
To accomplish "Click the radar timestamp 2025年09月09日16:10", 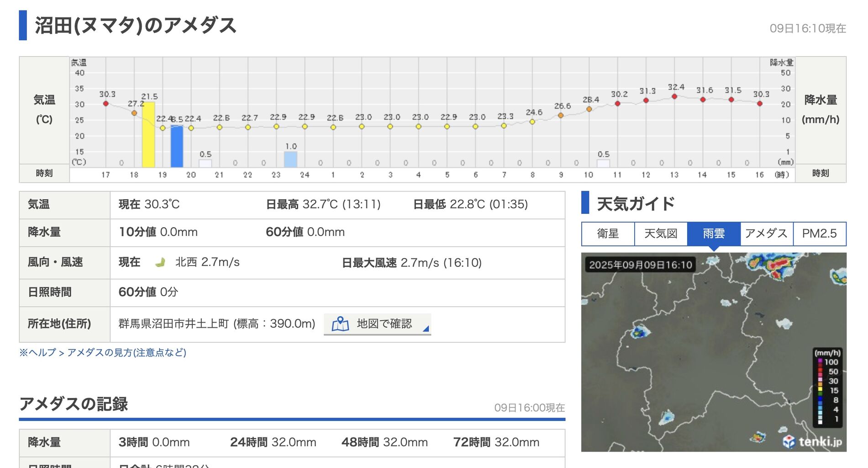I will tap(641, 265).
